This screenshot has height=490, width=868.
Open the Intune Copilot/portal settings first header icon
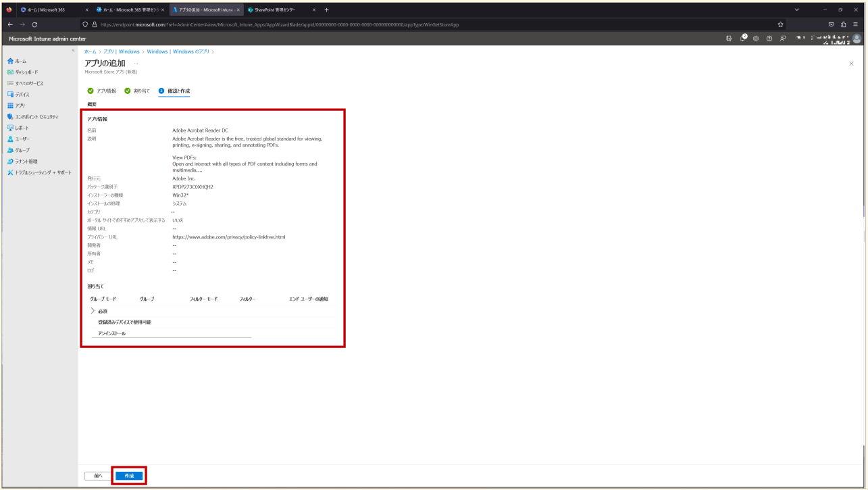(x=729, y=39)
